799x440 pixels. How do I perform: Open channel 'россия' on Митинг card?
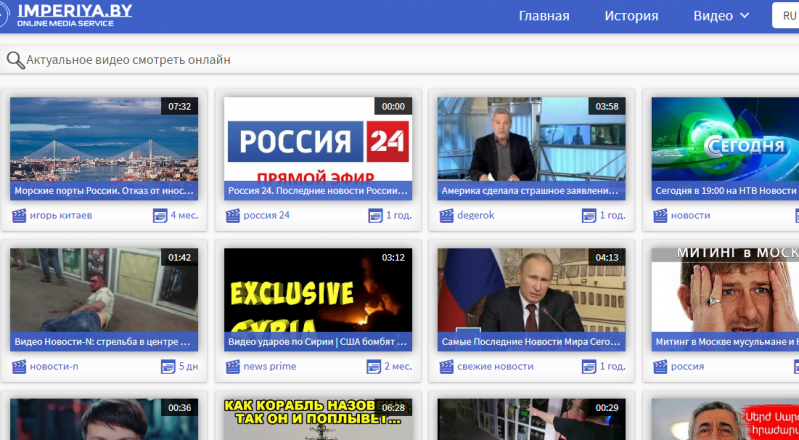click(687, 366)
